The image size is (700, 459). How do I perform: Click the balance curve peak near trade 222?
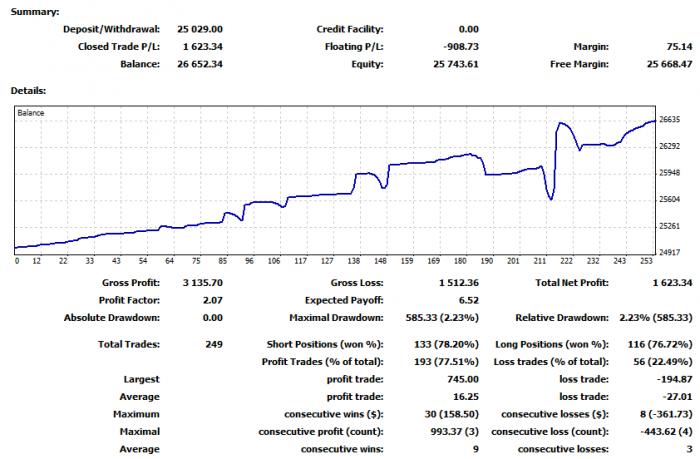[x=561, y=123]
